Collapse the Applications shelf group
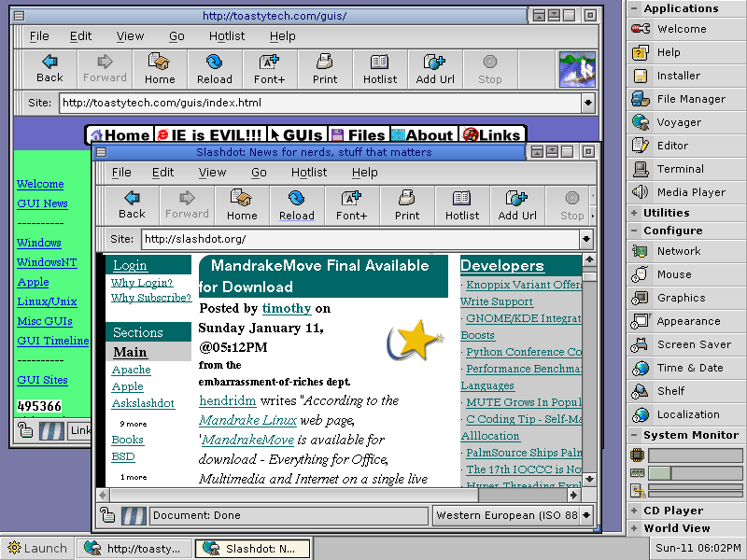 [x=634, y=8]
